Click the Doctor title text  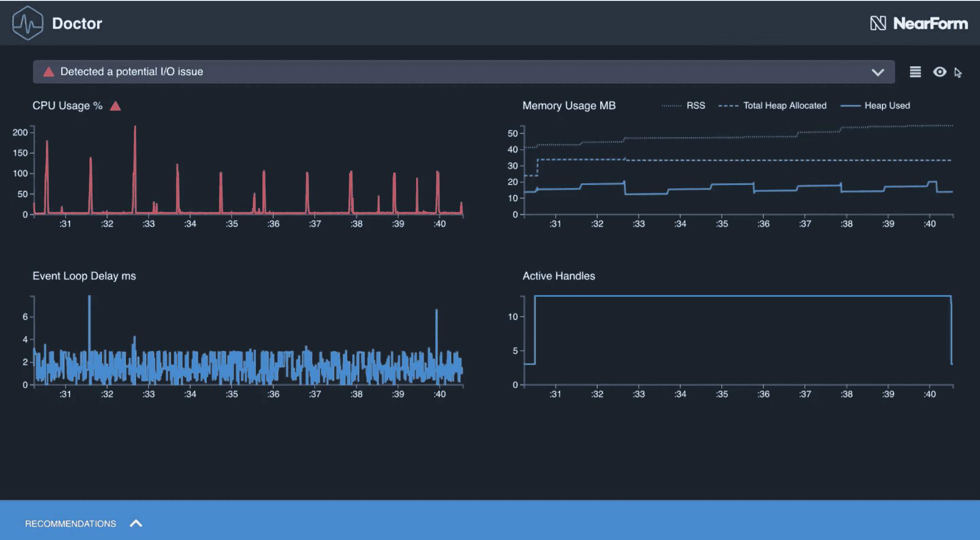pos(77,23)
